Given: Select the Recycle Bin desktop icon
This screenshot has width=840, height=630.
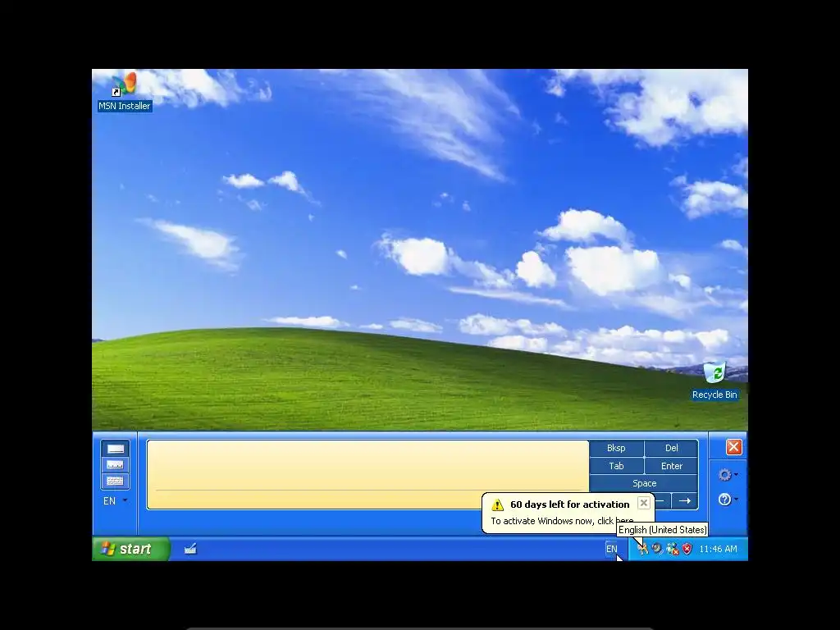Looking at the screenshot, I should [x=714, y=381].
